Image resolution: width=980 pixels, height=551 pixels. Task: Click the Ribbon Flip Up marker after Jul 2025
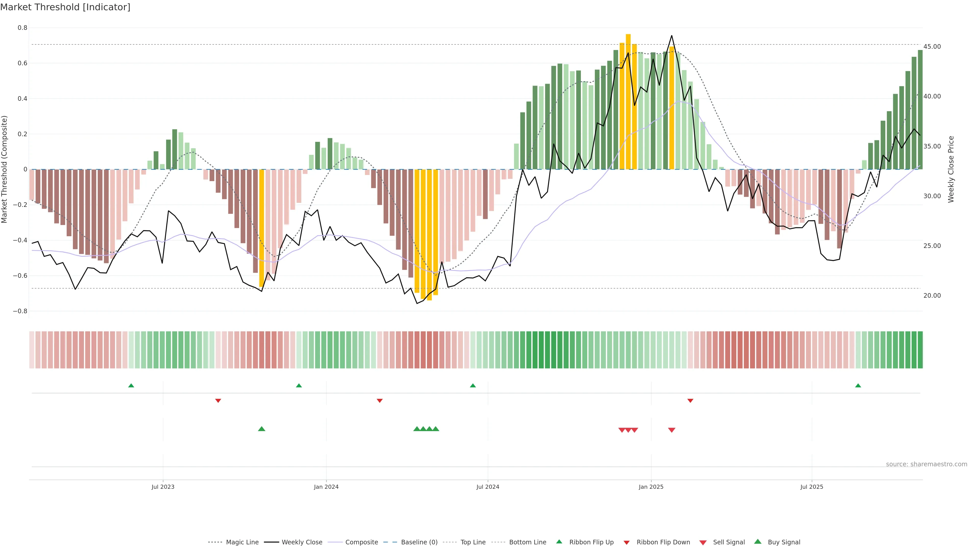pyautogui.click(x=858, y=386)
